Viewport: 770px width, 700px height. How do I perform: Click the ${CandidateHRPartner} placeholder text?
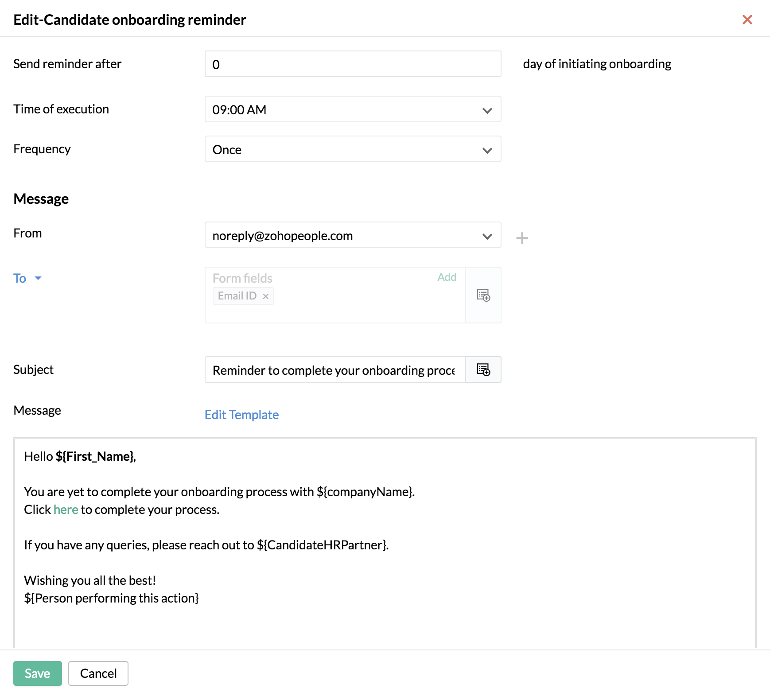(x=322, y=545)
